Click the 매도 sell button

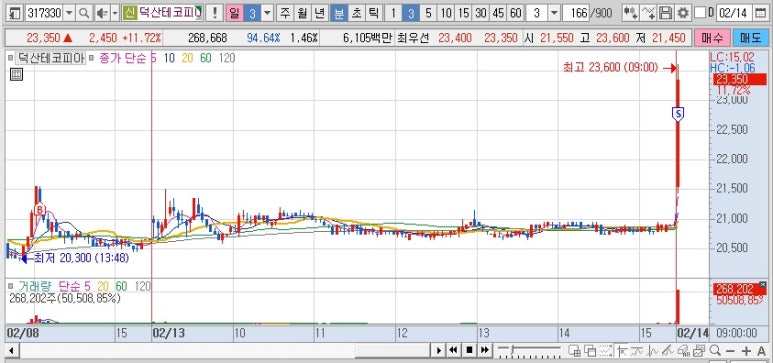pyautogui.click(x=750, y=37)
